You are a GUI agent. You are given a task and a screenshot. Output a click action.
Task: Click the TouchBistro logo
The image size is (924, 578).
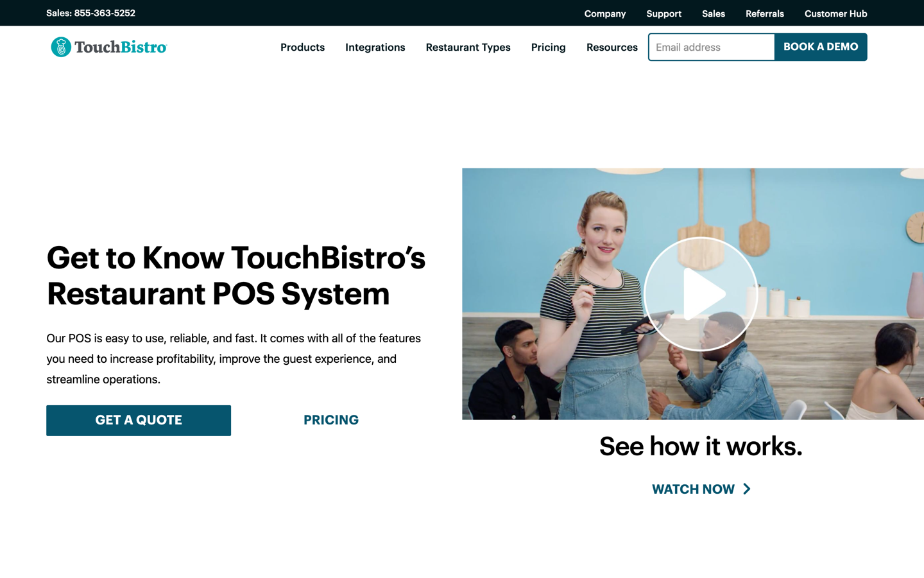(108, 47)
